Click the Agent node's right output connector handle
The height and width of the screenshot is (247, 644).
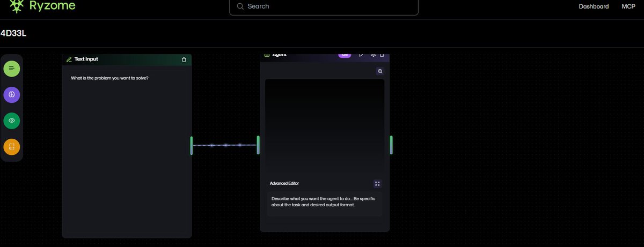(391, 145)
